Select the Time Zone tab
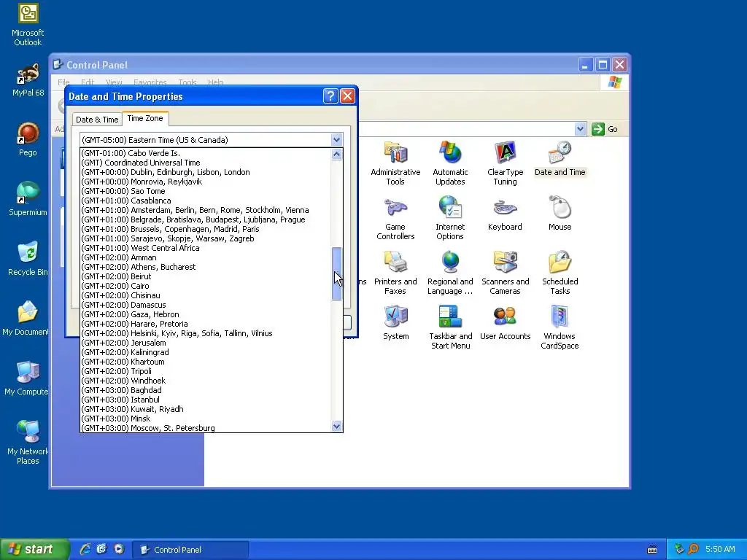747x560 pixels. point(145,118)
